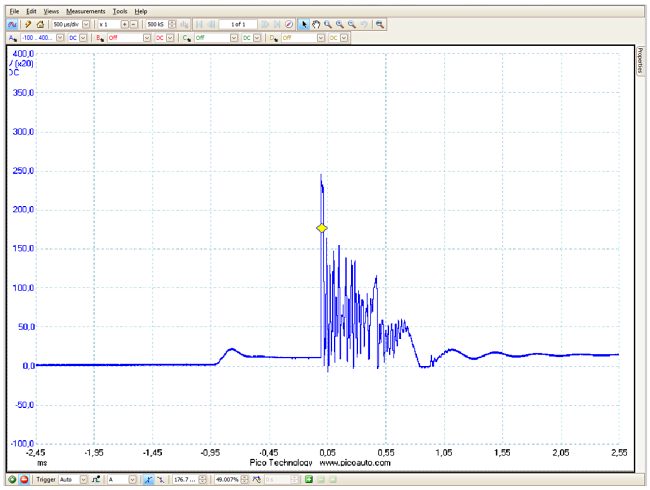Toggle the rising edge trigger button

(x=146, y=480)
